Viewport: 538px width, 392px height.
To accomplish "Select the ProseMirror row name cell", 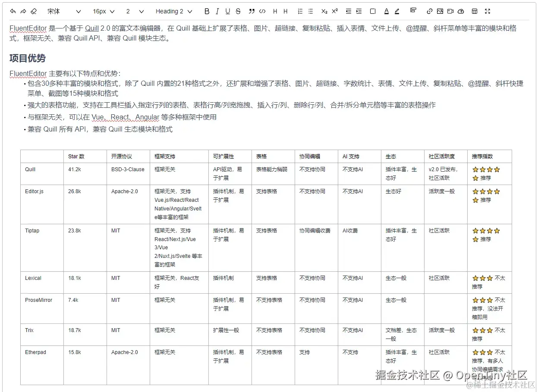I will pos(42,308).
